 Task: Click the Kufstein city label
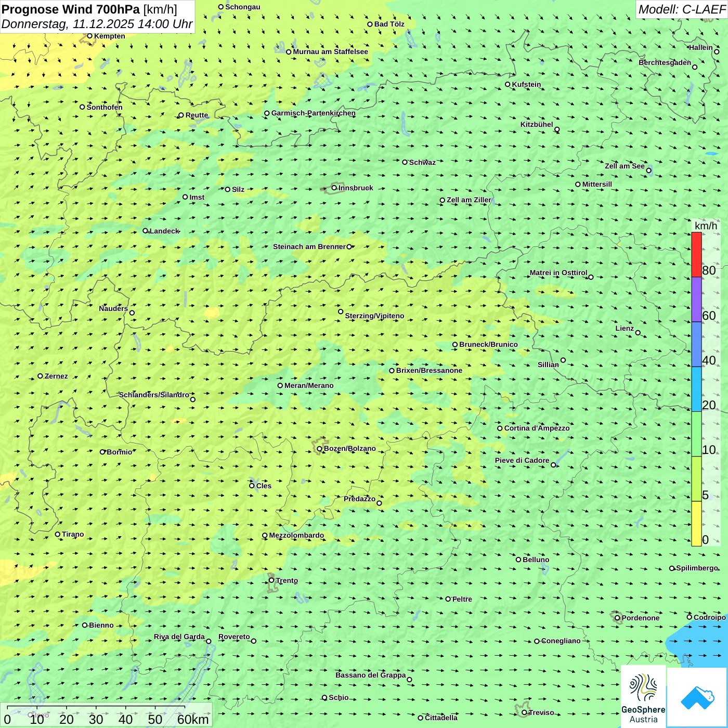coord(526,84)
